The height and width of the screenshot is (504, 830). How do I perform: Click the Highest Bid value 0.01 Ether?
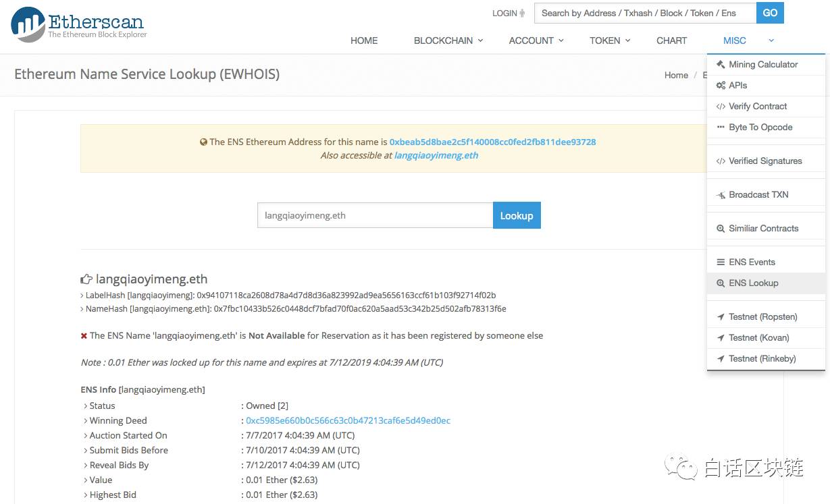pos(282,495)
